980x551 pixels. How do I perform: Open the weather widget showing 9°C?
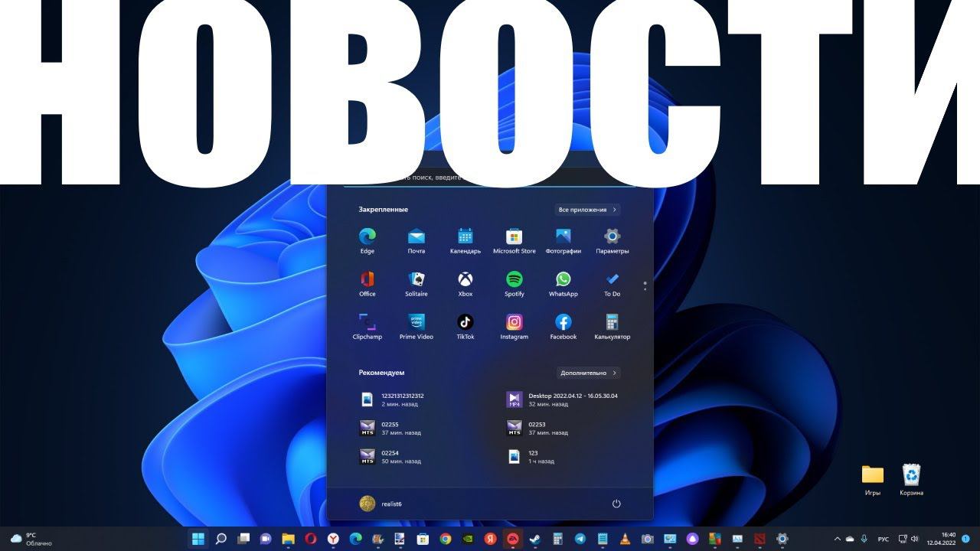coord(31,539)
